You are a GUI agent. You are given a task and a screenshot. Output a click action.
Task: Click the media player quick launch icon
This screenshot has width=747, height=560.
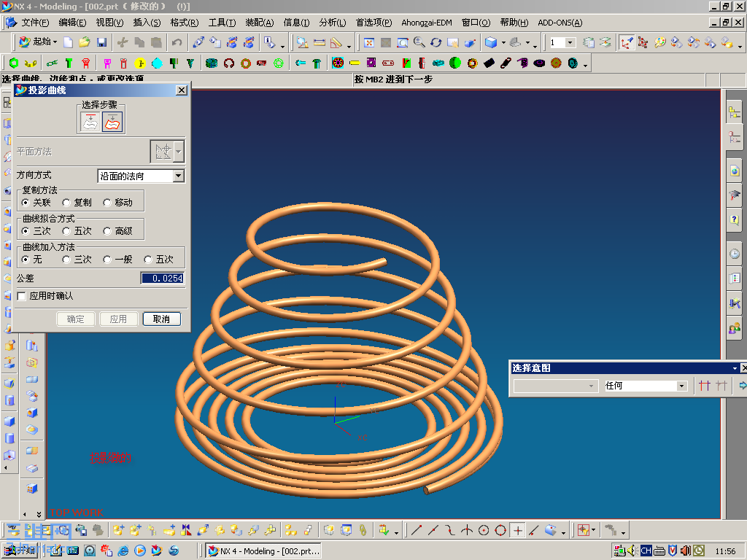pyautogui.click(x=139, y=551)
